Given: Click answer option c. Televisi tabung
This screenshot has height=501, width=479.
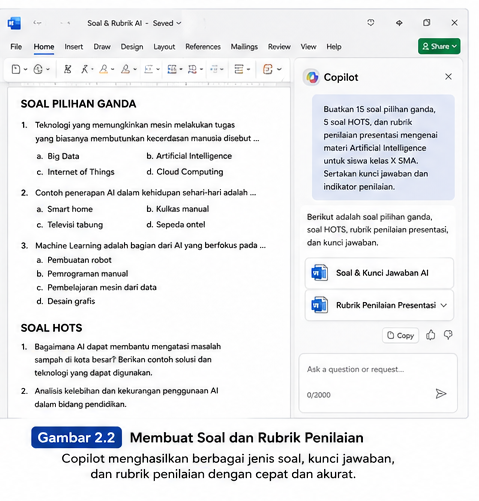Looking at the screenshot, I should coord(70,225).
